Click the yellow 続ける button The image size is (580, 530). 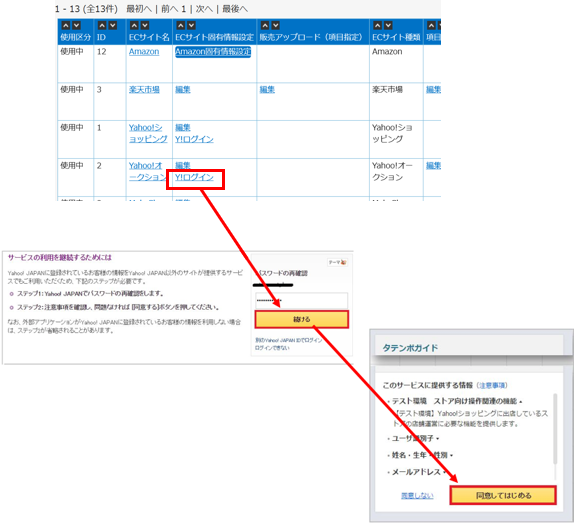point(301,319)
